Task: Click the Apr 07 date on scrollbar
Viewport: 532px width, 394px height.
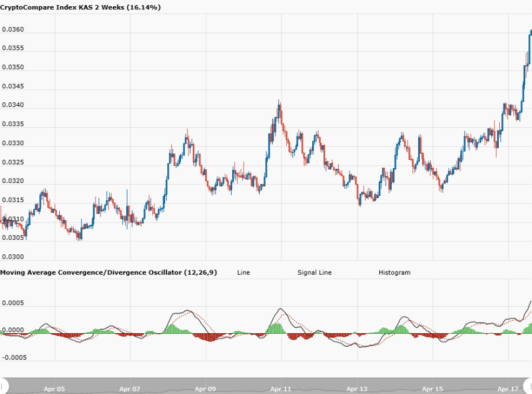Action: click(130, 388)
